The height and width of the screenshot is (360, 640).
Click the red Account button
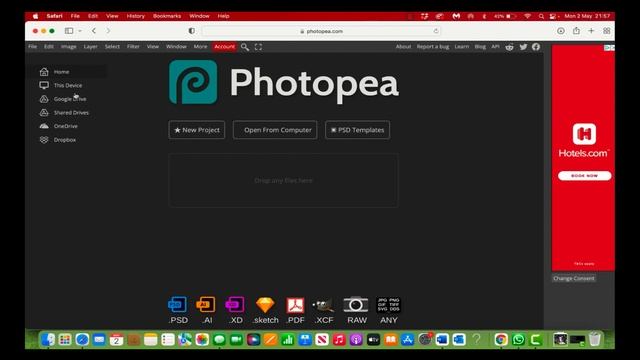pos(224,47)
